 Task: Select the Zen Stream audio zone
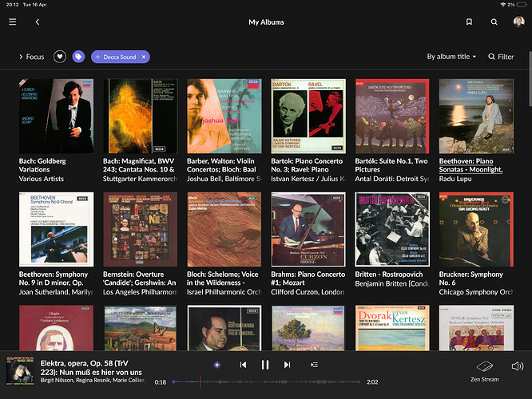point(484,370)
